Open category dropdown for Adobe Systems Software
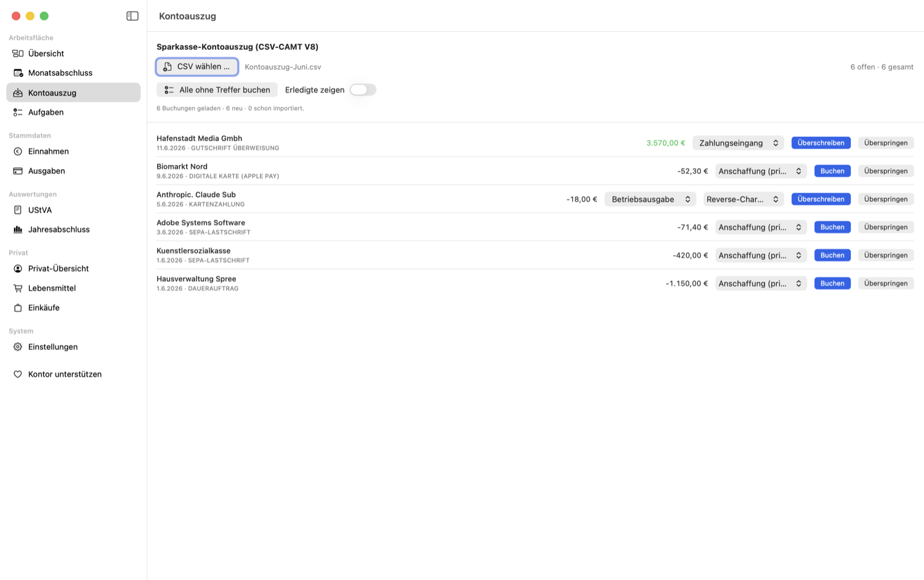Image resolution: width=924 pixels, height=580 pixels. (x=761, y=227)
